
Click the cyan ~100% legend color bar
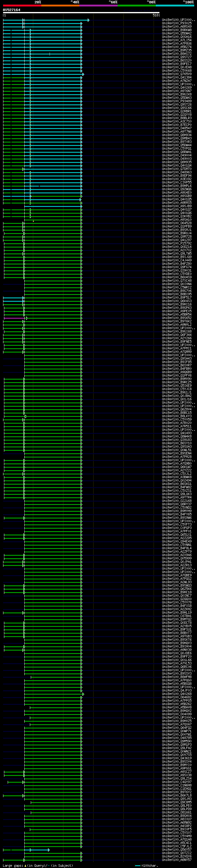[175, 6]
